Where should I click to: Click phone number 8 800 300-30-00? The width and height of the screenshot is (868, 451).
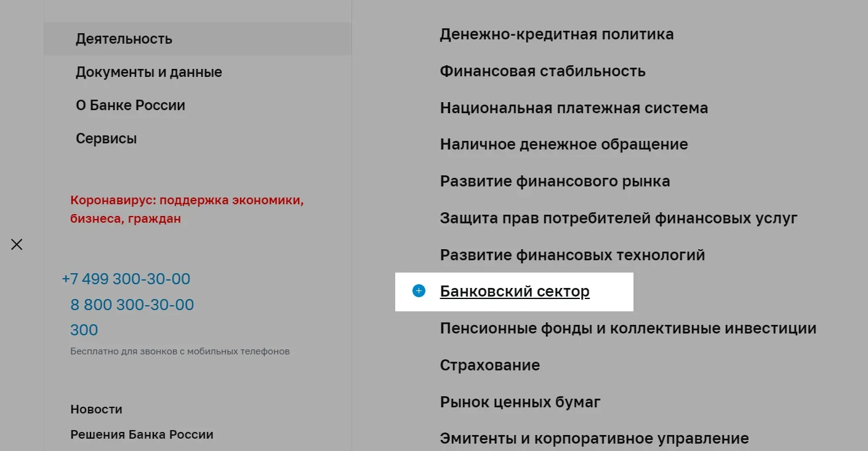[x=132, y=305]
